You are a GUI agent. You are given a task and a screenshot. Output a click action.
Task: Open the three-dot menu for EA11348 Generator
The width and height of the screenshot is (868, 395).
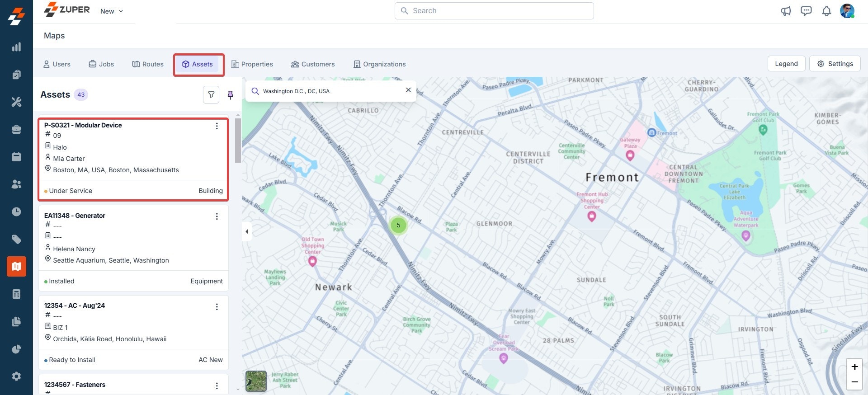217,216
